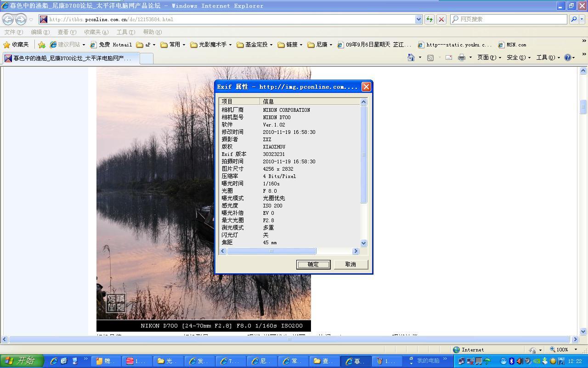Click the page horizontal scroll-left arrow
The width and height of the screenshot is (588, 368).
[x=4, y=339]
